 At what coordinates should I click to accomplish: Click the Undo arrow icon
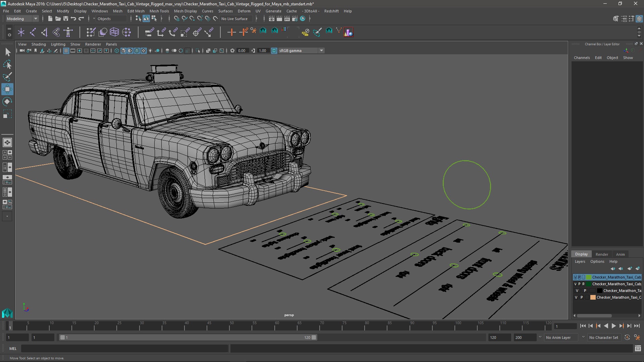73,19
